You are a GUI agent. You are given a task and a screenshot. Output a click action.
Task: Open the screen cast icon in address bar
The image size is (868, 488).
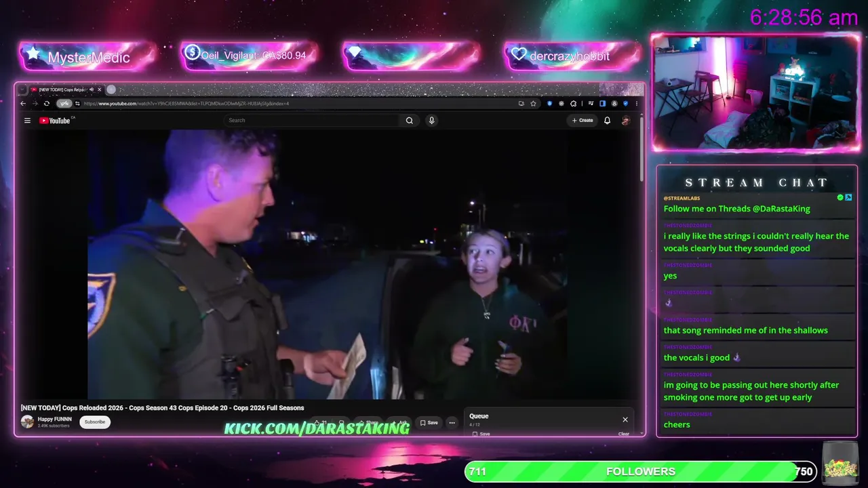click(521, 104)
